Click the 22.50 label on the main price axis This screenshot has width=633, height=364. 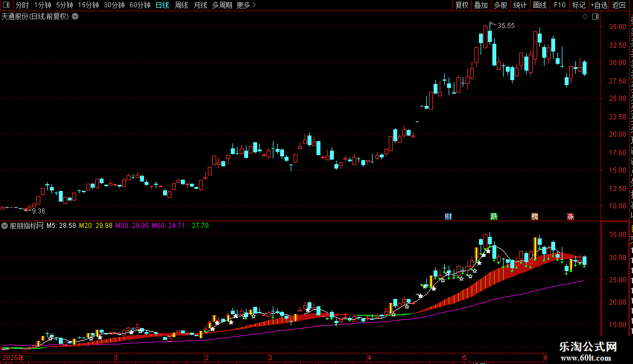618,116
